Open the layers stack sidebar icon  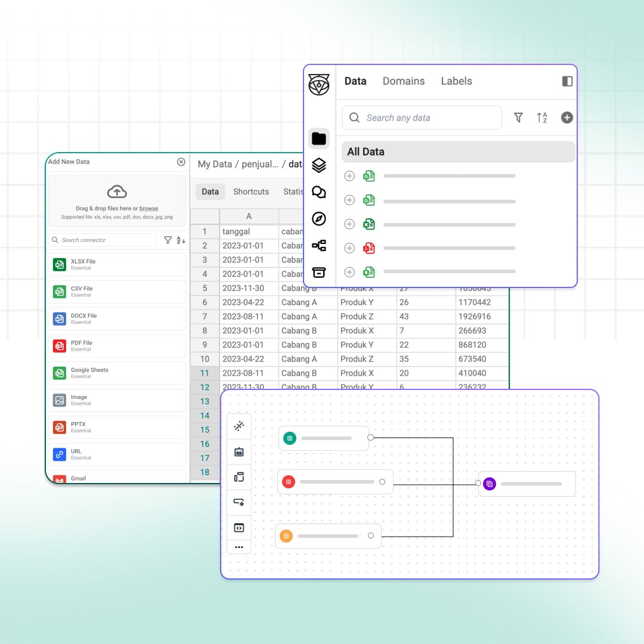click(318, 165)
